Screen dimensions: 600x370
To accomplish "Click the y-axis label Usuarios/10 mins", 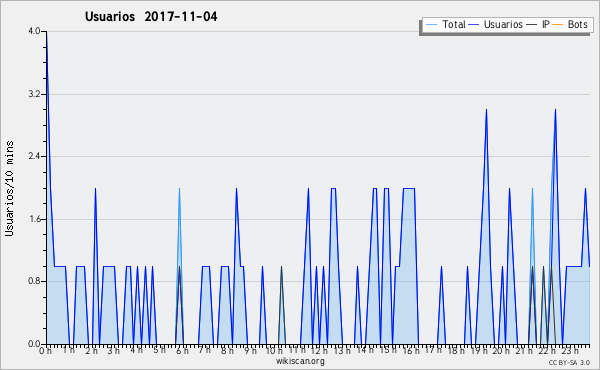I will [9, 188].
